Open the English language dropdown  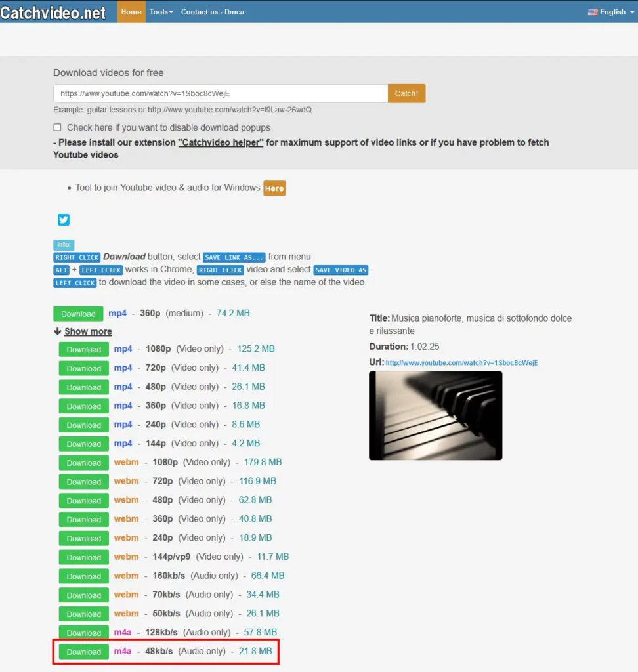tap(611, 12)
